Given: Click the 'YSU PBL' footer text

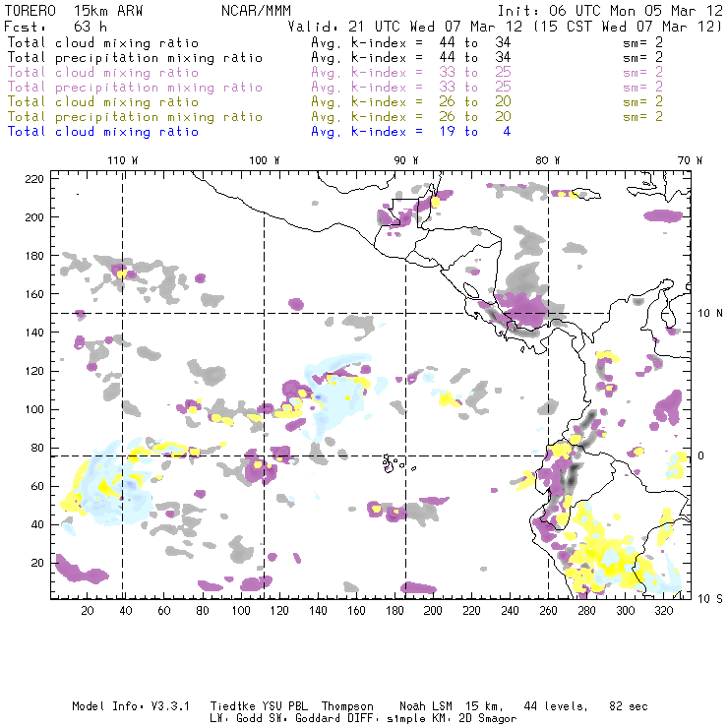Looking at the screenshot, I should (x=284, y=706).
